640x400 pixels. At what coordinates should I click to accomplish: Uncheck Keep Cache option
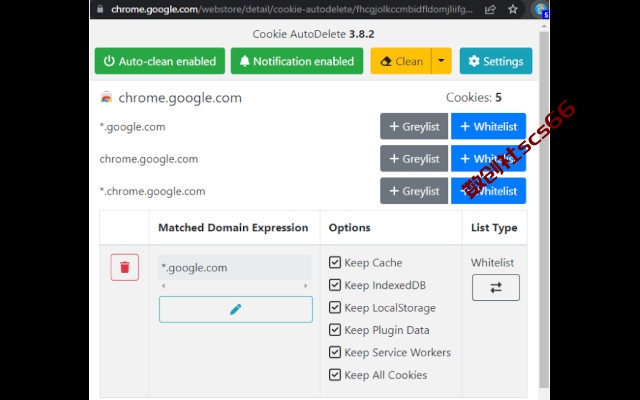335,262
